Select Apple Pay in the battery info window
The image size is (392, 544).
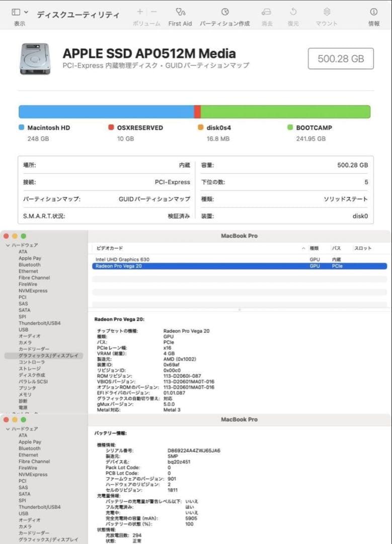30,442
